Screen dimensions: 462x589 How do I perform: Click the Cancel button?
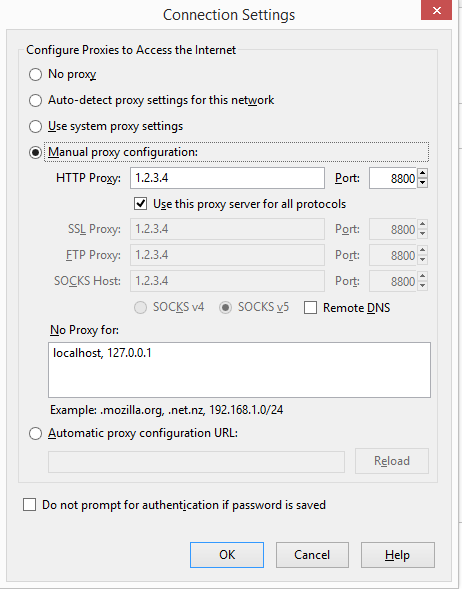[312, 555]
